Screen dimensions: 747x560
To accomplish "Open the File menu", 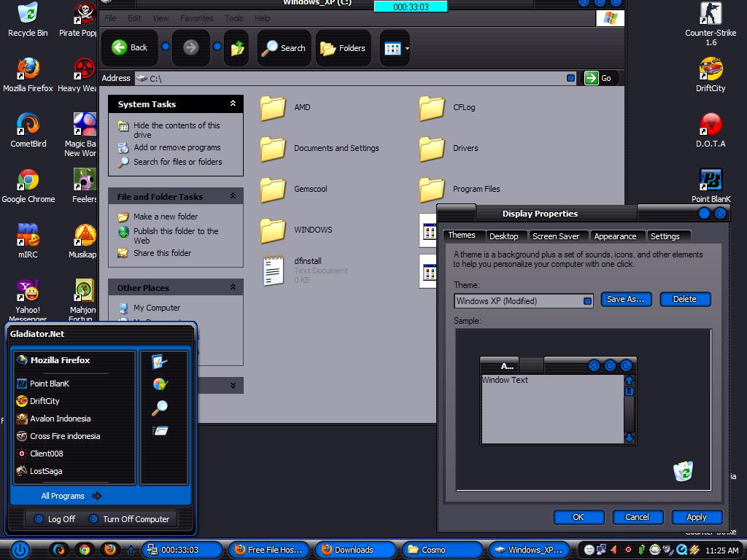I will tap(110, 18).
